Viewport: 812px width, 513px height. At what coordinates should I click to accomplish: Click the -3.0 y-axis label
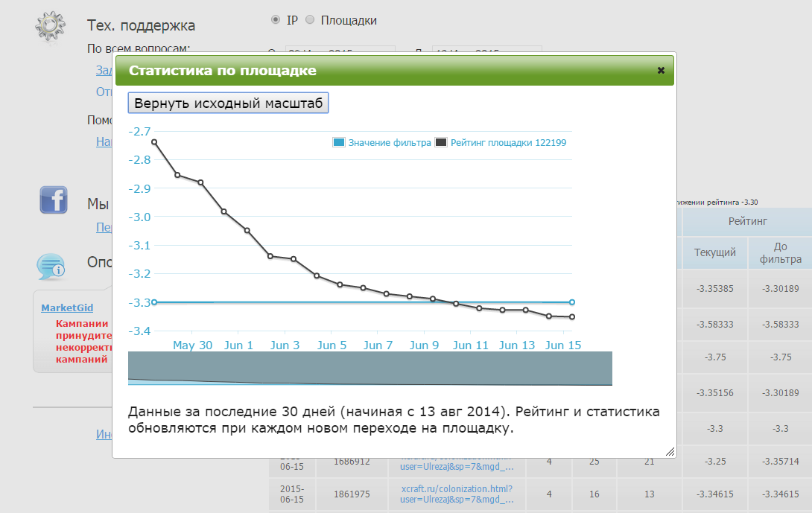pyautogui.click(x=139, y=217)
